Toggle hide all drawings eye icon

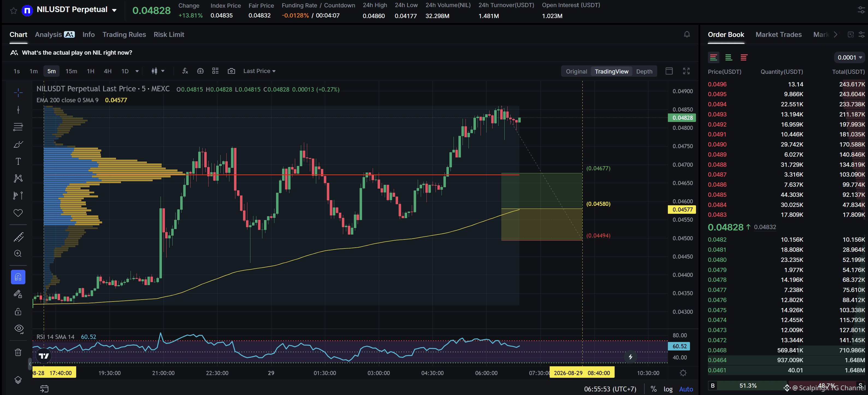pyautogui.click(x=19, y=329)
